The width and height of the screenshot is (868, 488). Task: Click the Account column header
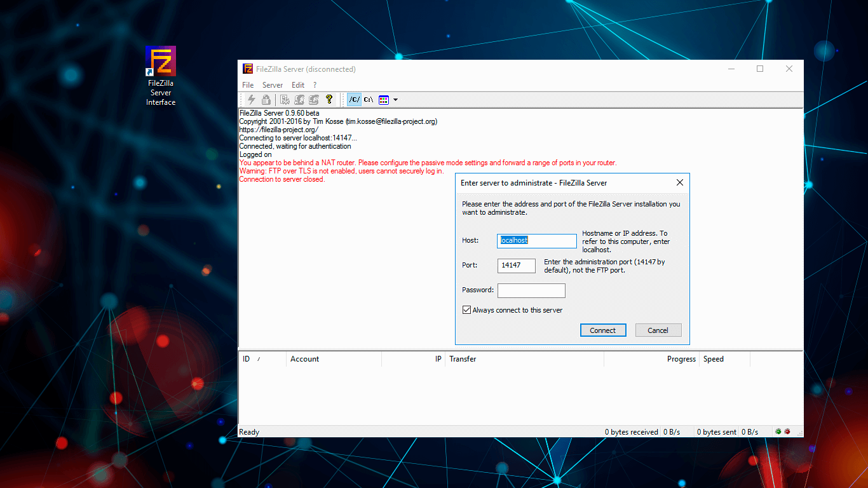click(x=305, y=359)
